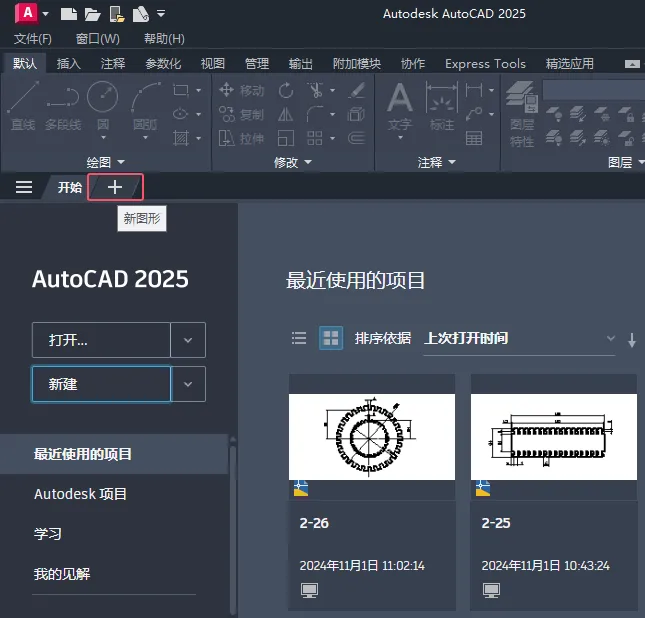This screenshot has height=618, width=645.
Task: Switch to the 协作 ribbon tab
Action: pyautogui.click(x=413, y=63)
